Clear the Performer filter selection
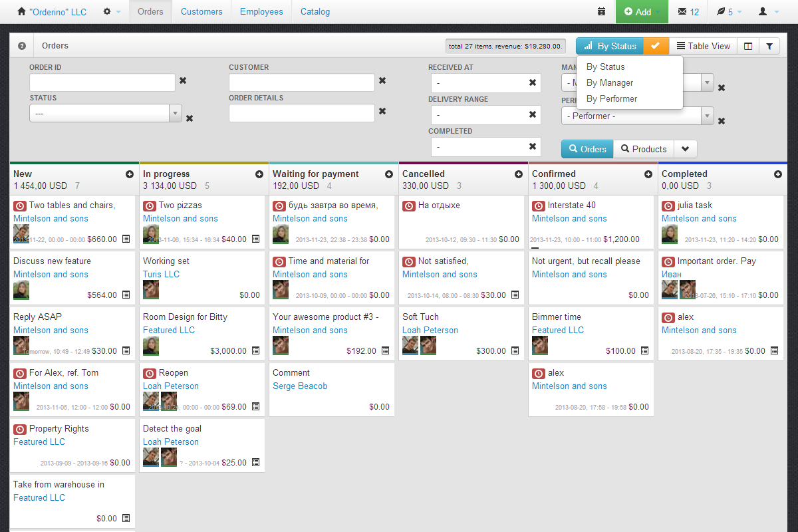Screen dimensions: 798x532 pos(722,121)
